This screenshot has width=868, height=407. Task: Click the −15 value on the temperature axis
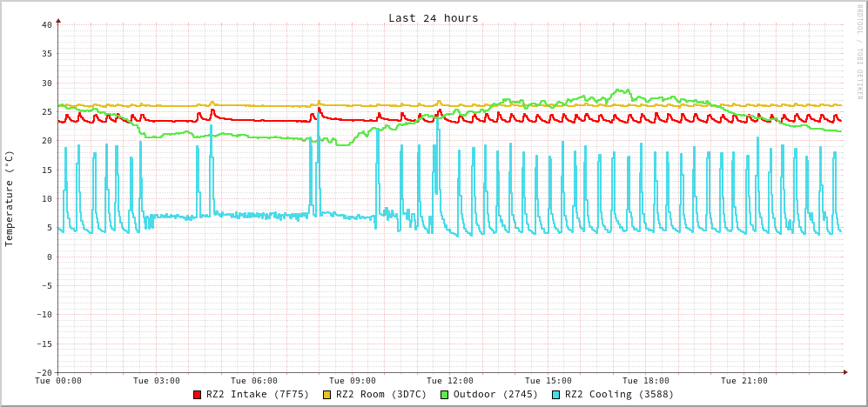pos(44,344)
